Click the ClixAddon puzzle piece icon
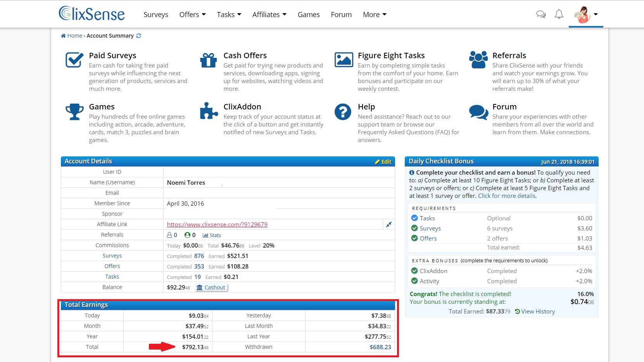The width and height of the screenshot is (644, 362). coord(209,111)
